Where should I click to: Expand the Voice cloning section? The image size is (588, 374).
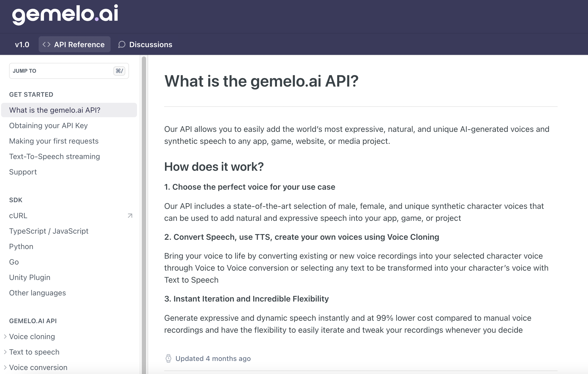5,337
